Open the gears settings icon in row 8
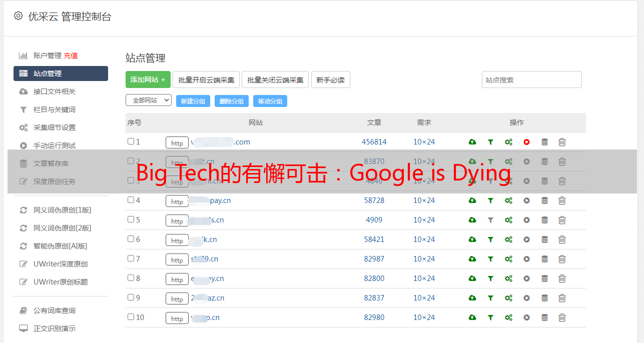The image size is (644, 343). pyautogui.click(x=508, y=278)
